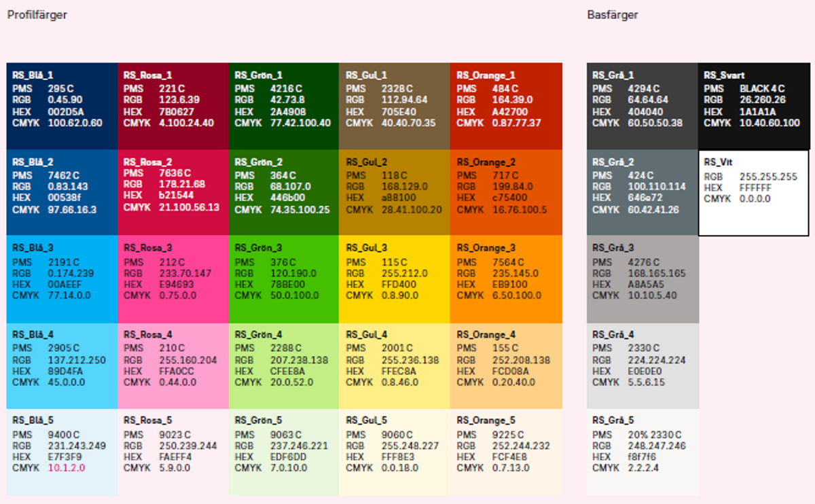
Task: Click the pink CMYK value 10.1.2.0
Action: tap(67, 468)
